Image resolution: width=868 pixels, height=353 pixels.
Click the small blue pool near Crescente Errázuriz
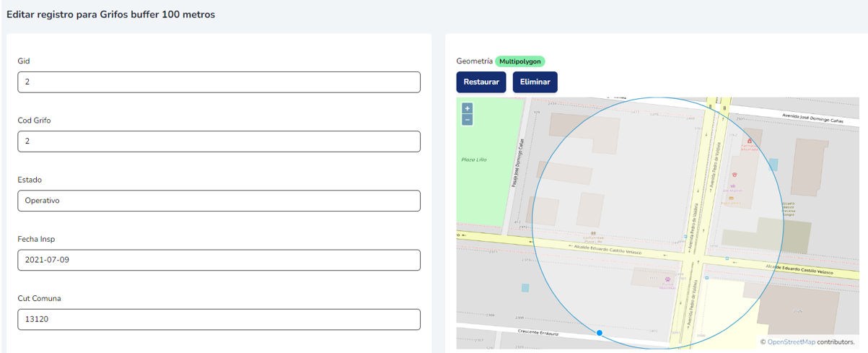pyautogui.click(x=525, y=287)
